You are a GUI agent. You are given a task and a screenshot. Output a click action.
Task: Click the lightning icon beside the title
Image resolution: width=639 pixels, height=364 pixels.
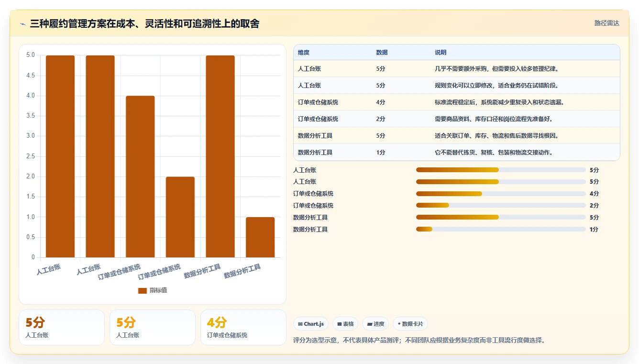click(22, 24)
